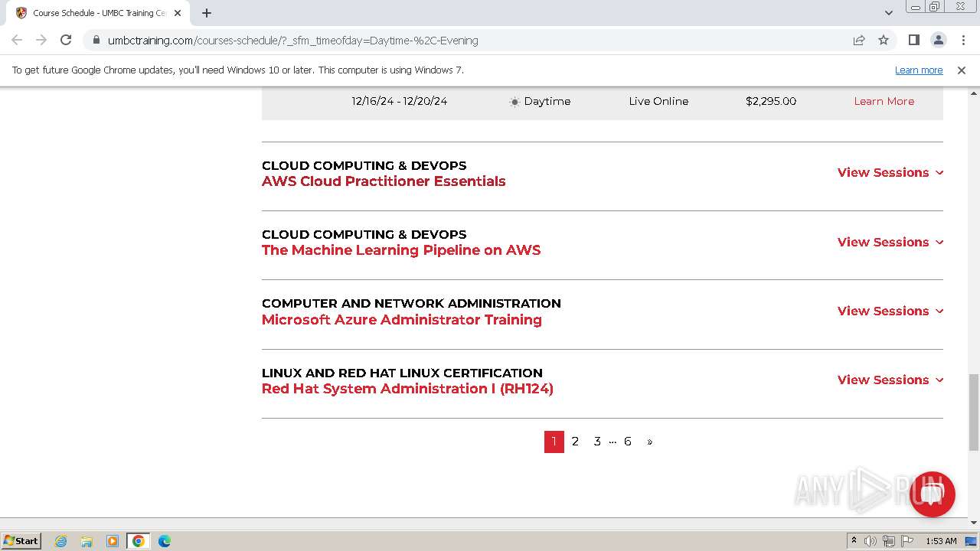Screen dimensions: 980x551
Task: Expand View Sessions for Microsoft Azure Administrator Training
Action: coord(890,311)
